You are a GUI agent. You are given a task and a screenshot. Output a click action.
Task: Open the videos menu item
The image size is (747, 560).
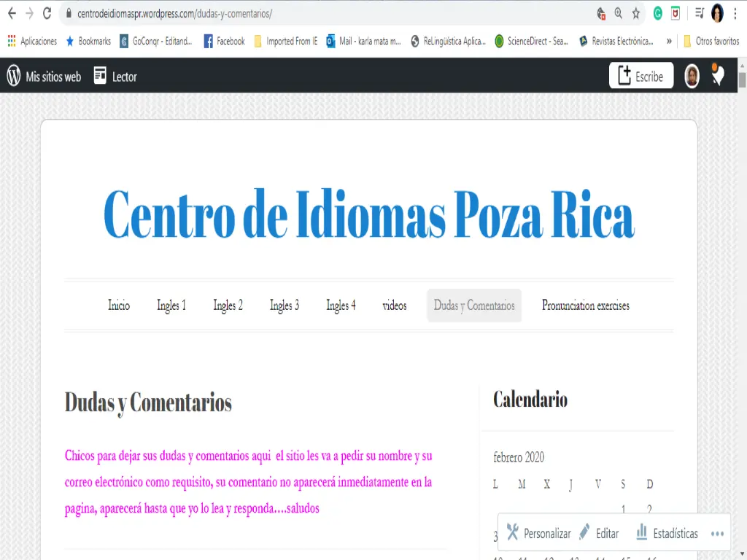tap(395, 306)
